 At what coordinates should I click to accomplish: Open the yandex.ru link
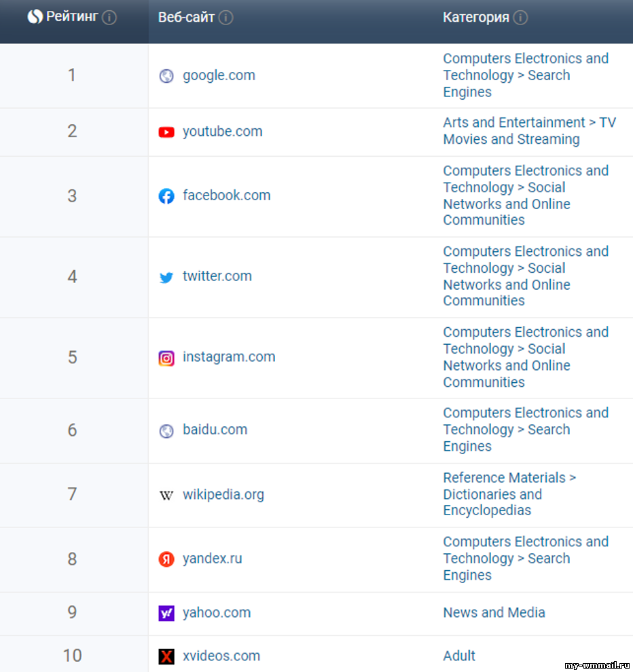pos(213,559)
